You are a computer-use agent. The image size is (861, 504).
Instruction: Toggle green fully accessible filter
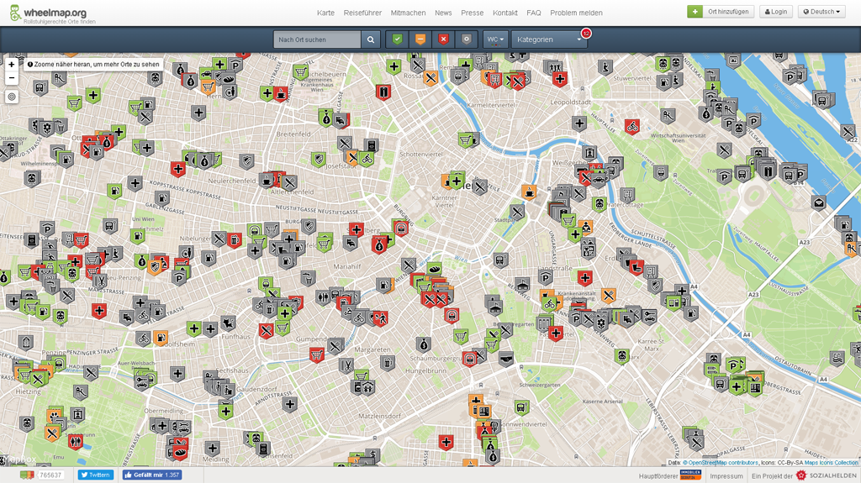pyautogui.click(x=398, y=39)
